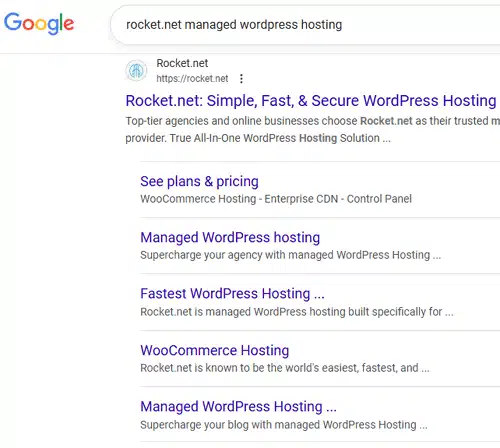
Task: Open 'Rocket.net: Simple, Fast, & Secure WordPress Hosting' result
Action: point(311,101)
